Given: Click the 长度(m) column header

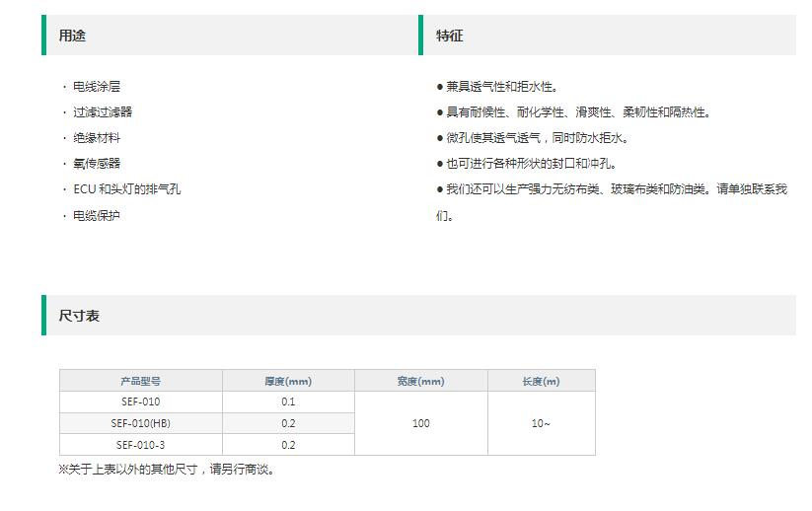Looking at the screenshot, I should click(541, 381).
